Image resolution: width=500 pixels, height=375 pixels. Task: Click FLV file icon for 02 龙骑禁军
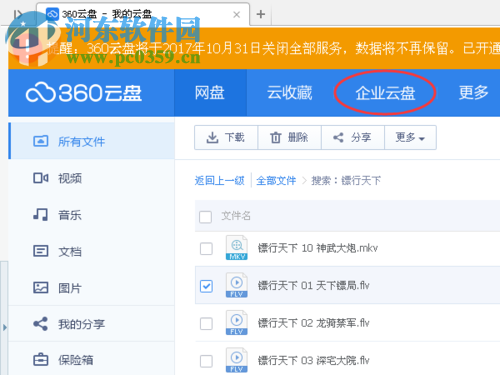tap(237, 323)
